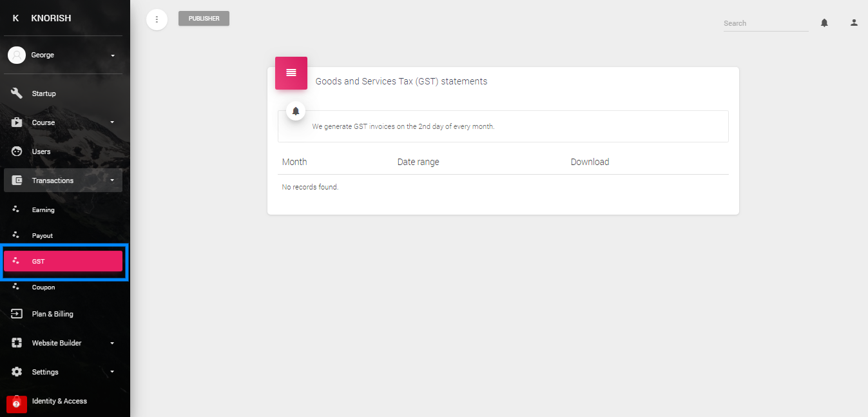Screen dimensions: 868x417
Task: Expand the Website Builder dropdown arrow
Action: 112,343
